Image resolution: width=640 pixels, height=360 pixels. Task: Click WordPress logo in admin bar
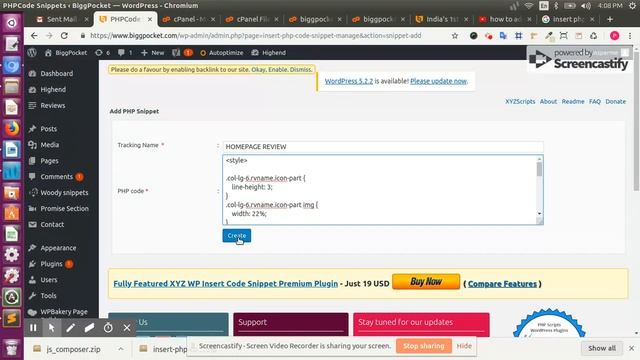32,53
